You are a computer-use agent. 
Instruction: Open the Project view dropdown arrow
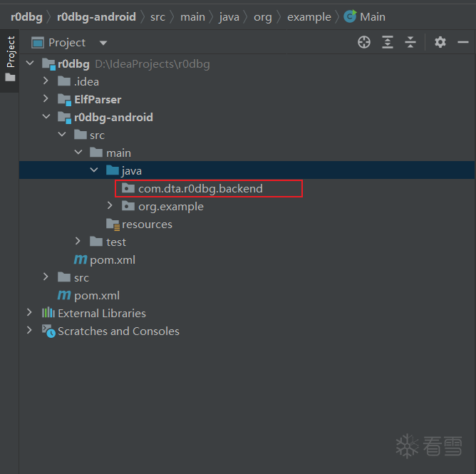point(103,43)
